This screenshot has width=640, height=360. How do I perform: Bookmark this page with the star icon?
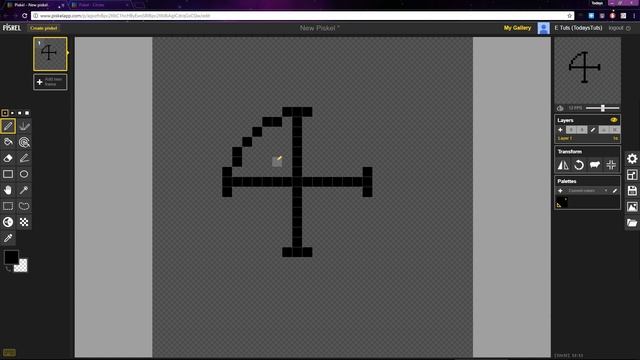pos(569,16)
